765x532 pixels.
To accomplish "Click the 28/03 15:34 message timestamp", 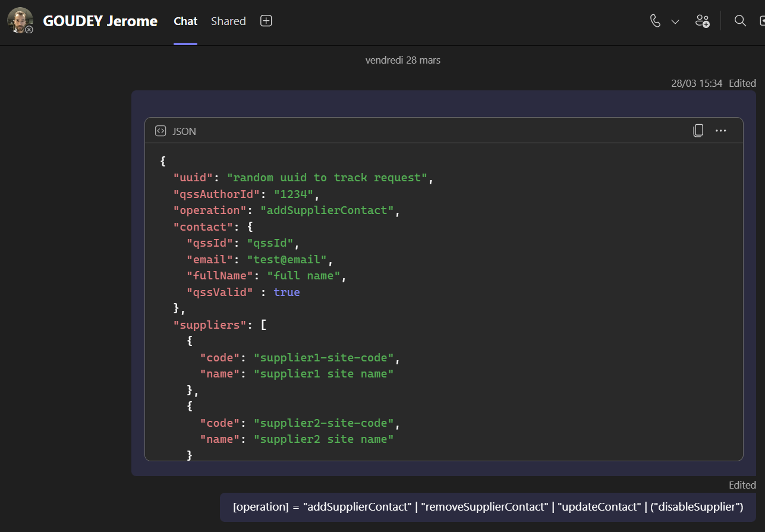I will pos(697,83).
